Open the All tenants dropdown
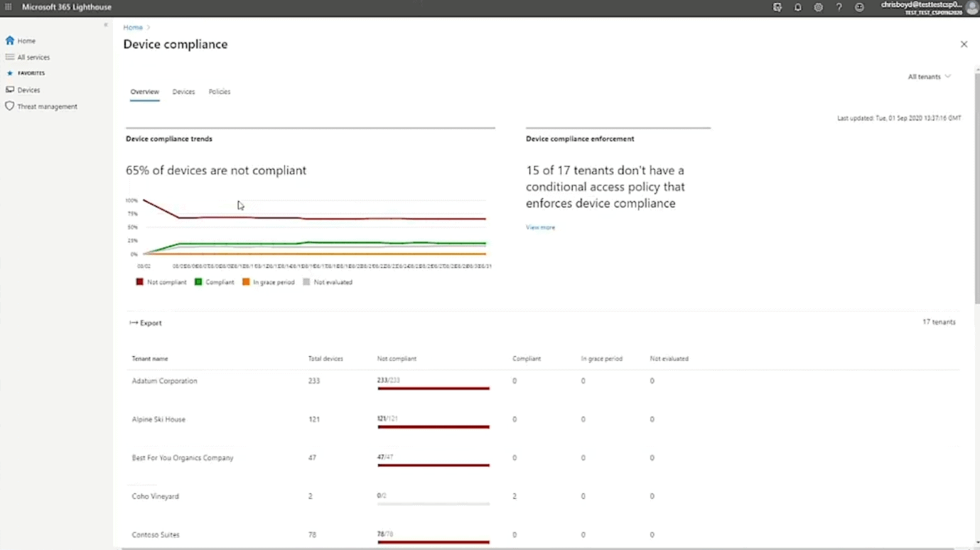980x550 pixels. click(930, 77)
